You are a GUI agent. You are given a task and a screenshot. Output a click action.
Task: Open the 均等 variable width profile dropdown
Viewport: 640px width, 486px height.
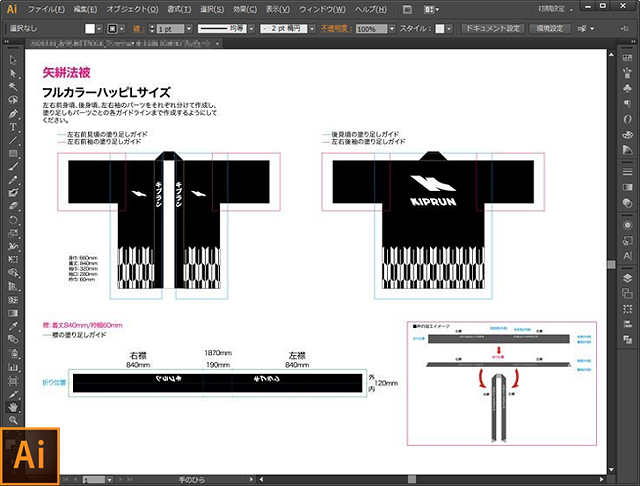point(251,29)
